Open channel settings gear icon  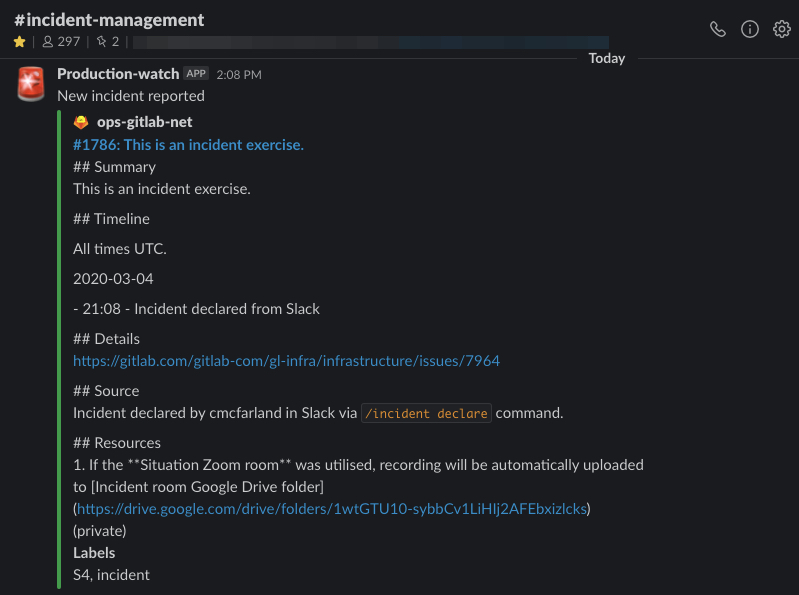781,30
